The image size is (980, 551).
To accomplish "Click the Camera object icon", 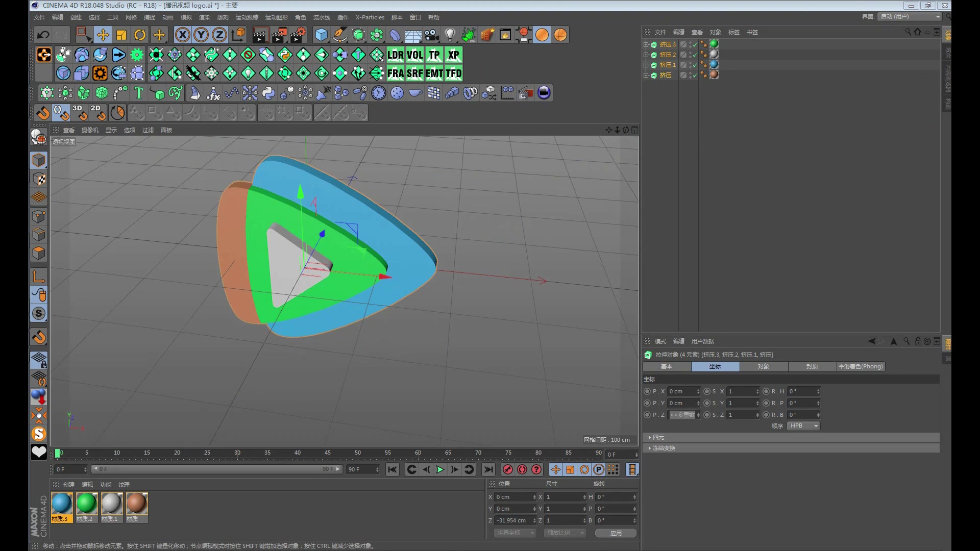I will click(432, 35).
